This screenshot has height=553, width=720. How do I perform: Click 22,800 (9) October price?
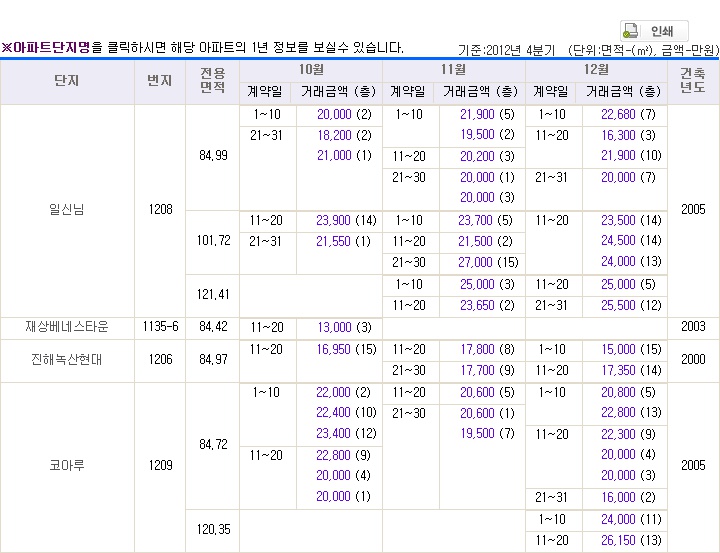click(x=343, y=456)
